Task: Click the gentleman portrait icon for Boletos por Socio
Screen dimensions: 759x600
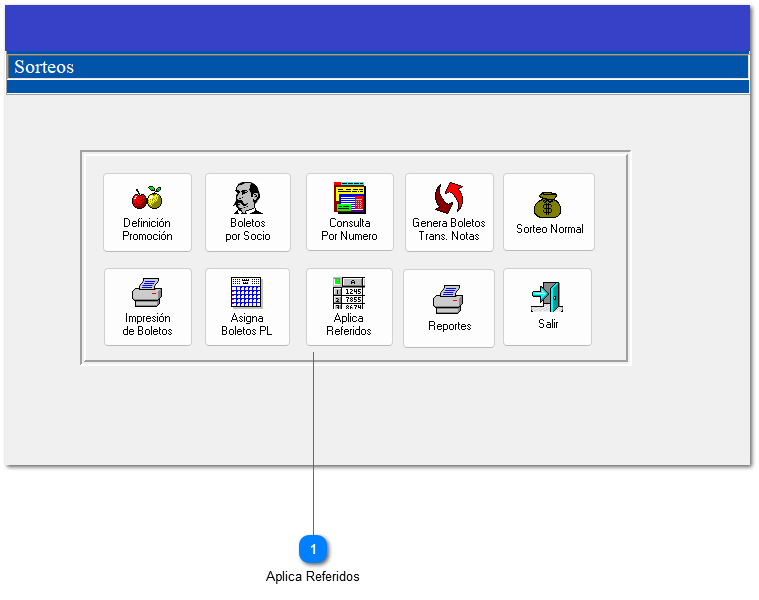Action: coord(247,198)
